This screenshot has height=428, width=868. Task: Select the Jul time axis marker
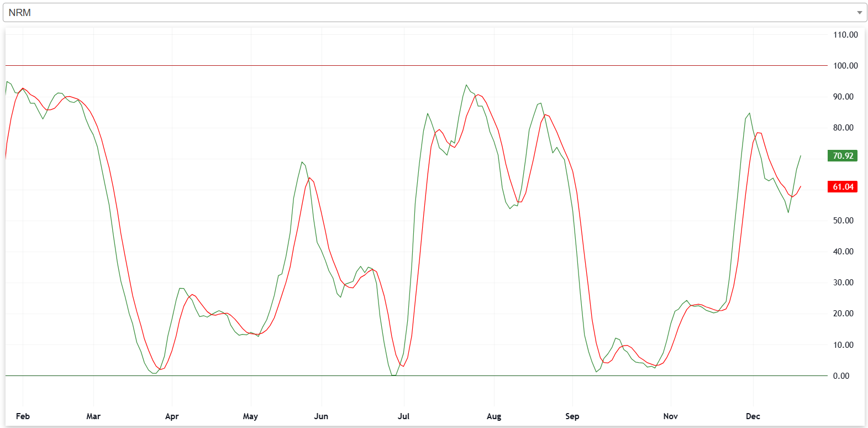point(403,416)
